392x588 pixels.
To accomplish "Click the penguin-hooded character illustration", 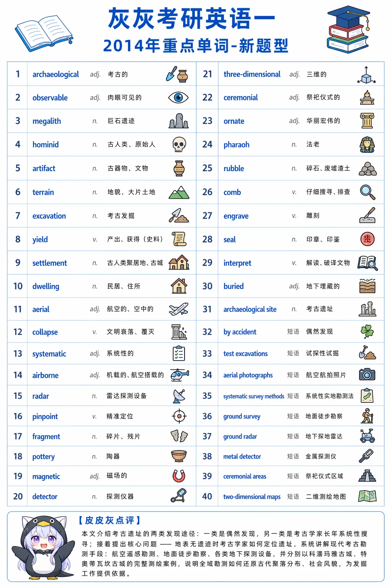I will click(x=43, y=547).
